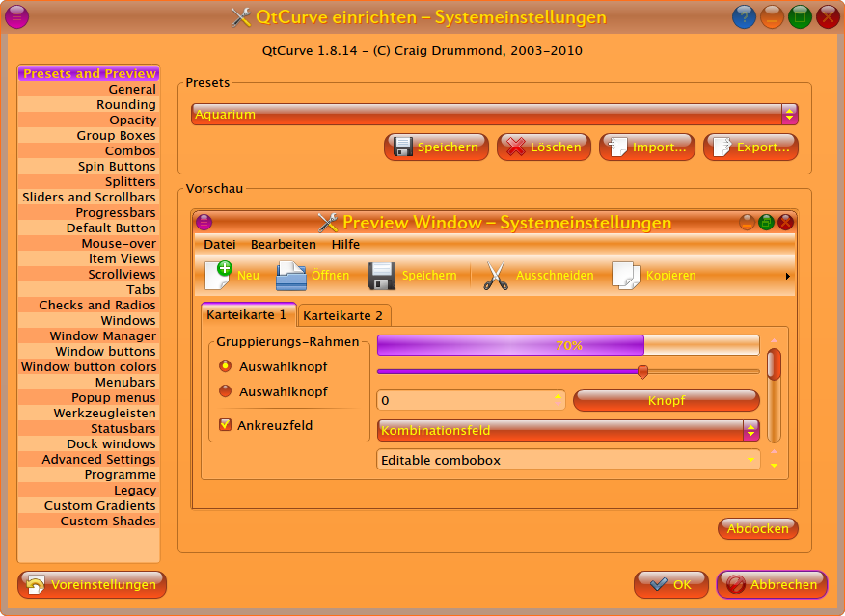Image resolution: width=845 pixels, height=616 pixels.
Task: Click the 70% progress bar
Action: tap(568, 345)
